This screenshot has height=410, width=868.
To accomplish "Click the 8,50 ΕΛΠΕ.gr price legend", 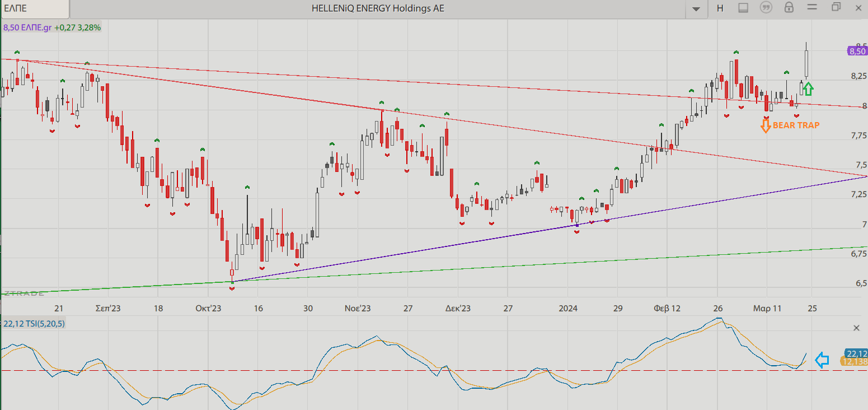I will [x=52, y=27].
